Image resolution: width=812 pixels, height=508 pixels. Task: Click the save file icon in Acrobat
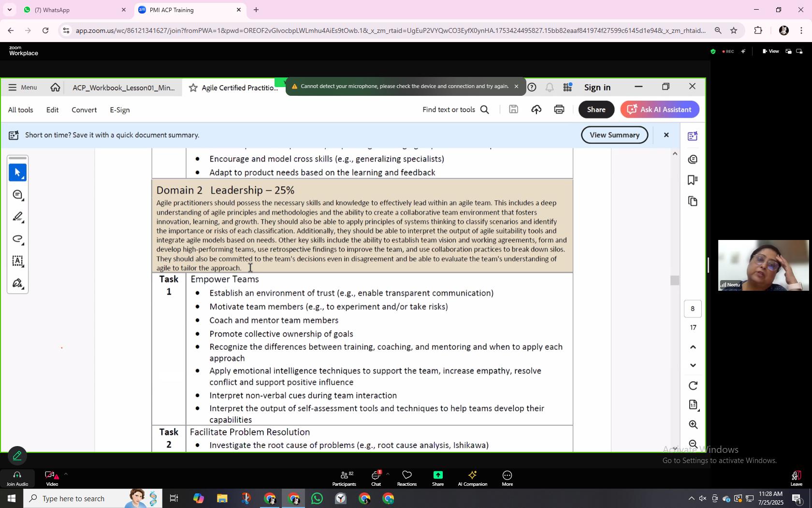coord(513,110)
